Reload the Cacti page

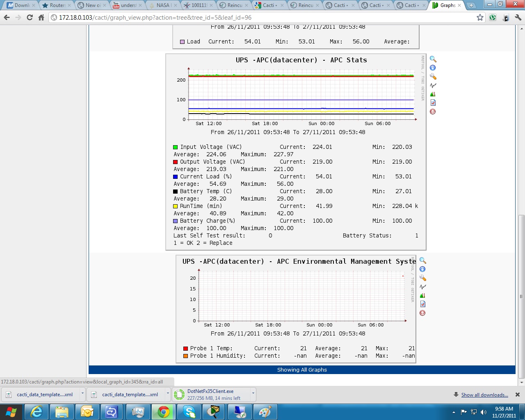coord(30,17)
